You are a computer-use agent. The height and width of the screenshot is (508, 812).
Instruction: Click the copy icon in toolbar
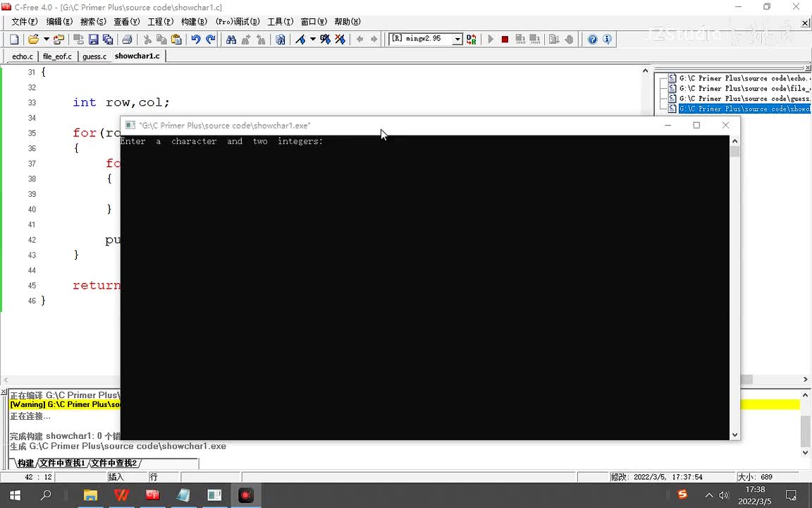point(161,39)
